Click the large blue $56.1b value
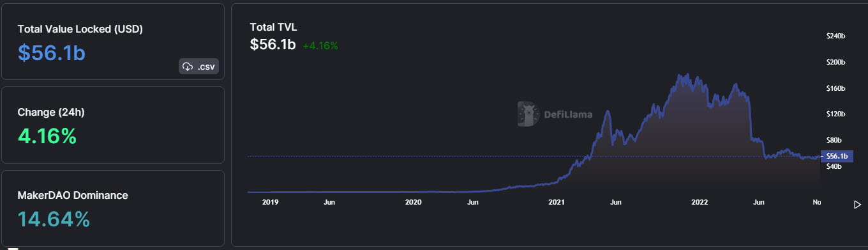 coord(52,52)
